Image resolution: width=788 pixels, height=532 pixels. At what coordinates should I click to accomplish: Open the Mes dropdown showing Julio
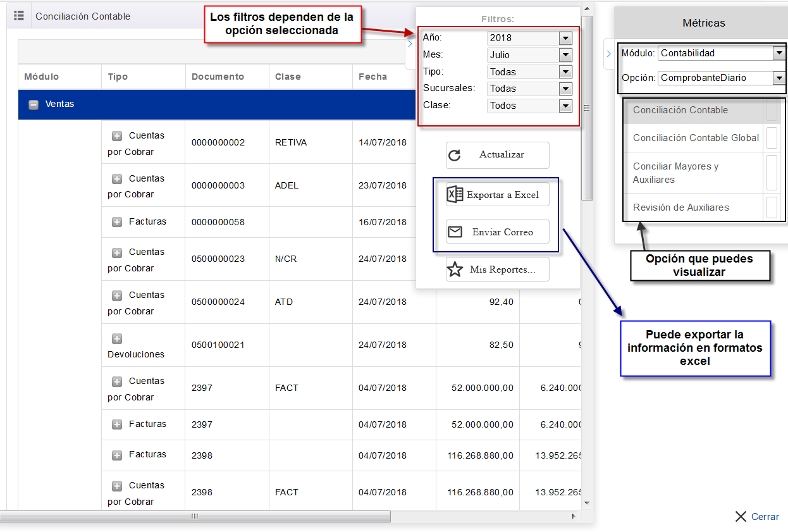coord(565,55)
